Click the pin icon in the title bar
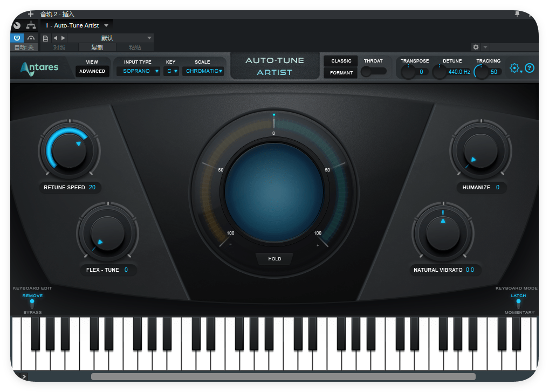 517,14
